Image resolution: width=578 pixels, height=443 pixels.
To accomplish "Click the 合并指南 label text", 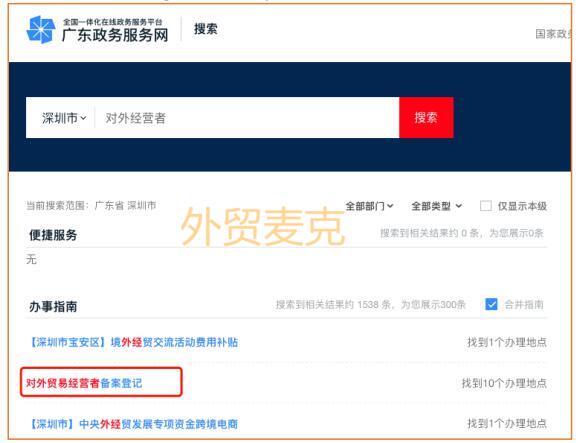I will [x=524, y=305].
